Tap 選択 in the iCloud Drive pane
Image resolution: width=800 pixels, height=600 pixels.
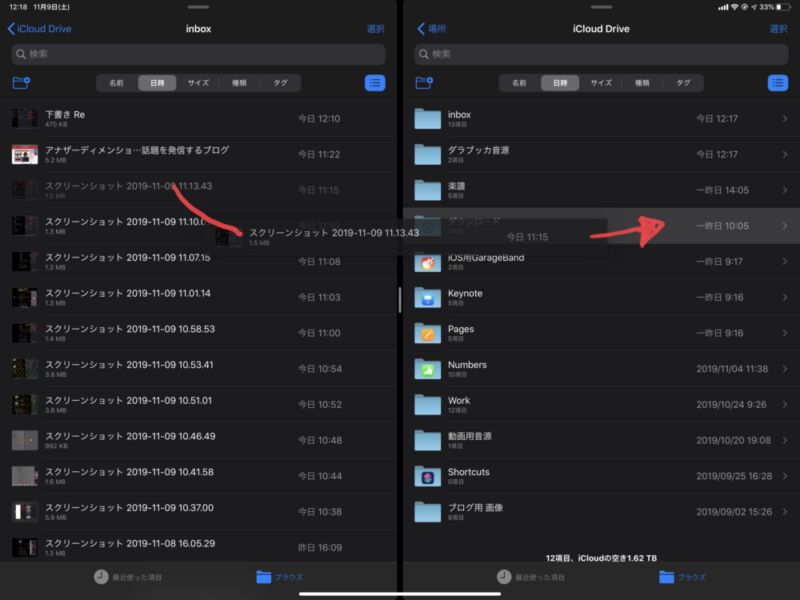(779, 29)
